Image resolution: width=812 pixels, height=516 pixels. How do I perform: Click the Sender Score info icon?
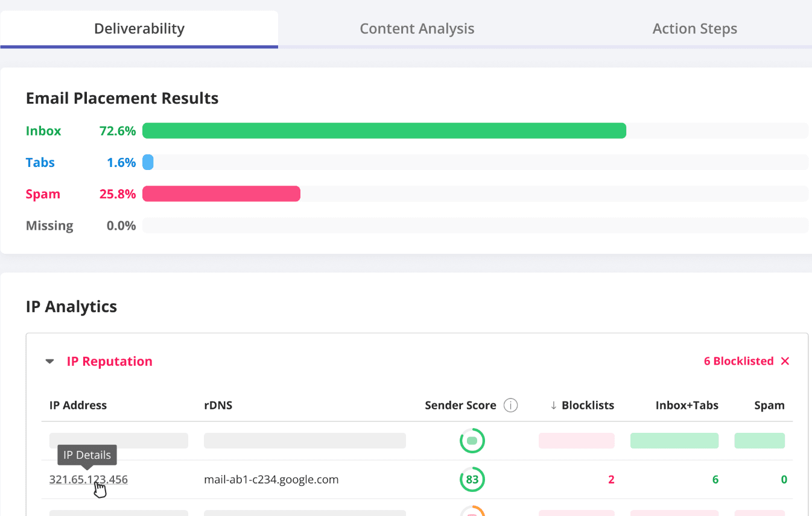point(510,405)
